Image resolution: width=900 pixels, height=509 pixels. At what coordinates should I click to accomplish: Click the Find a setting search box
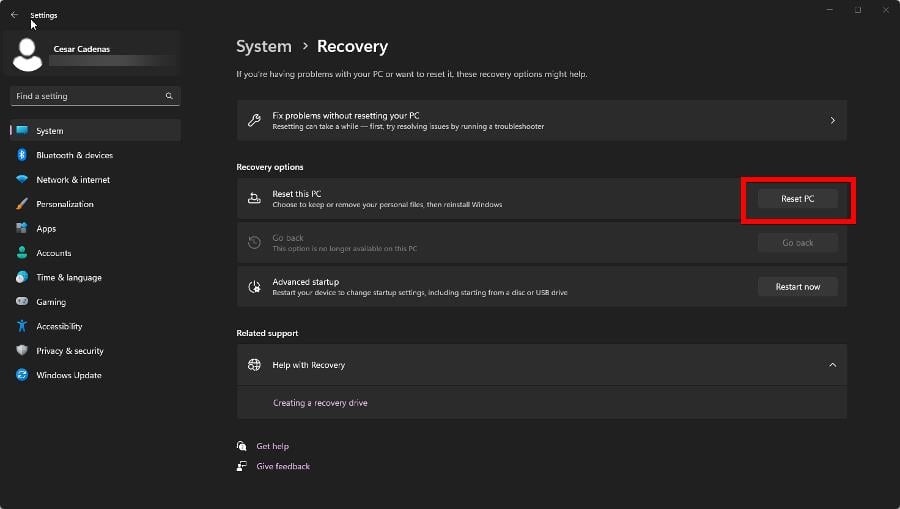(x=95, y=96)
